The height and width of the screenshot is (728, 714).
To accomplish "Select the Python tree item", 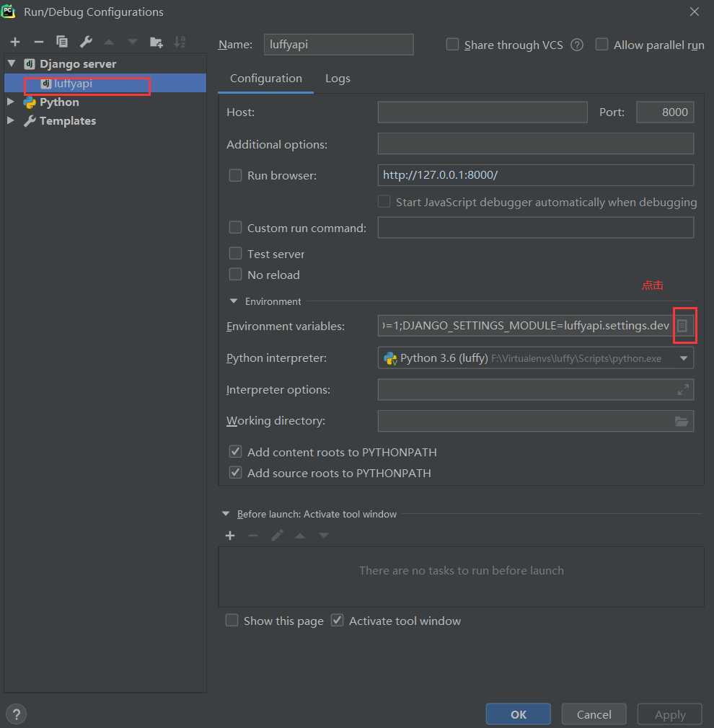I will click(x=59, y=102).
